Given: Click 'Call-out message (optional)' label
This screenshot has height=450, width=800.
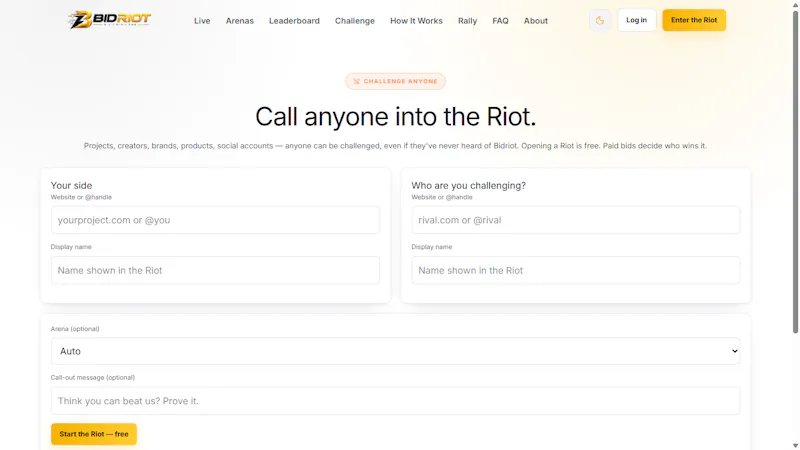Looking at the screenshot, I should coord(92,378).
